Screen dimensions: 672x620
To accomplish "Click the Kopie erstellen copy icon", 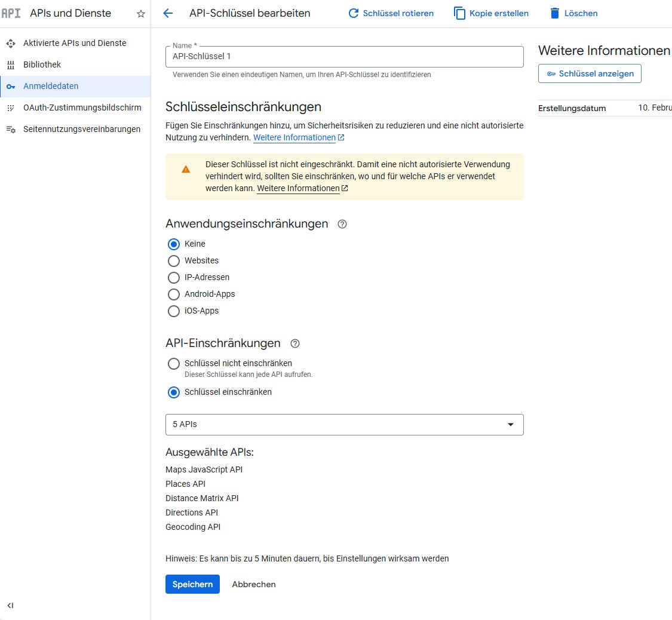I will click(x=459, y=13).
